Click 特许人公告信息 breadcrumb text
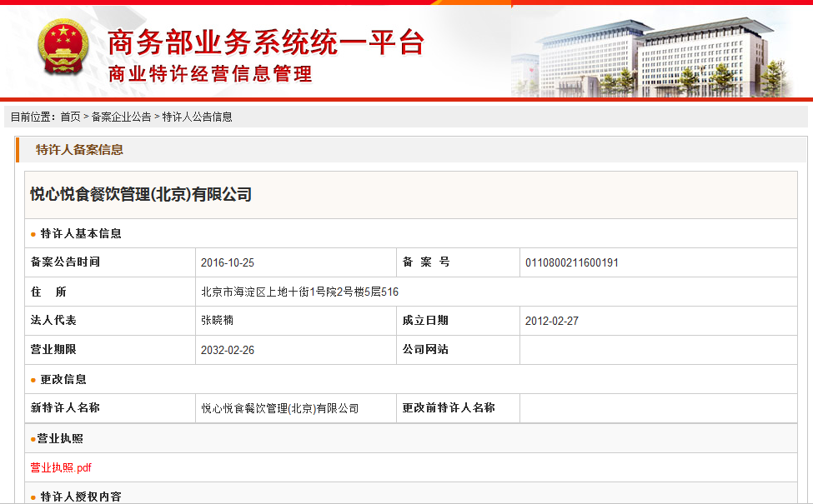 [x=197, y=117]
